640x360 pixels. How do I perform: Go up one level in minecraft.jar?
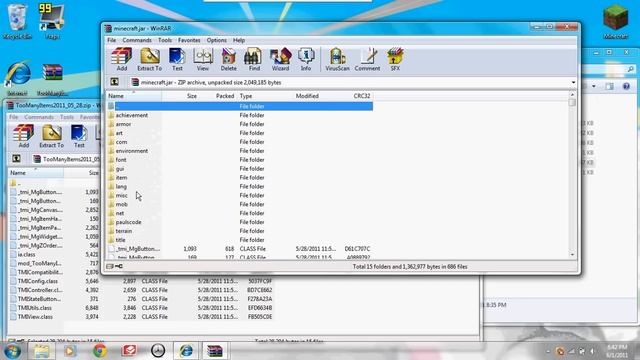[x=114, y=82]
